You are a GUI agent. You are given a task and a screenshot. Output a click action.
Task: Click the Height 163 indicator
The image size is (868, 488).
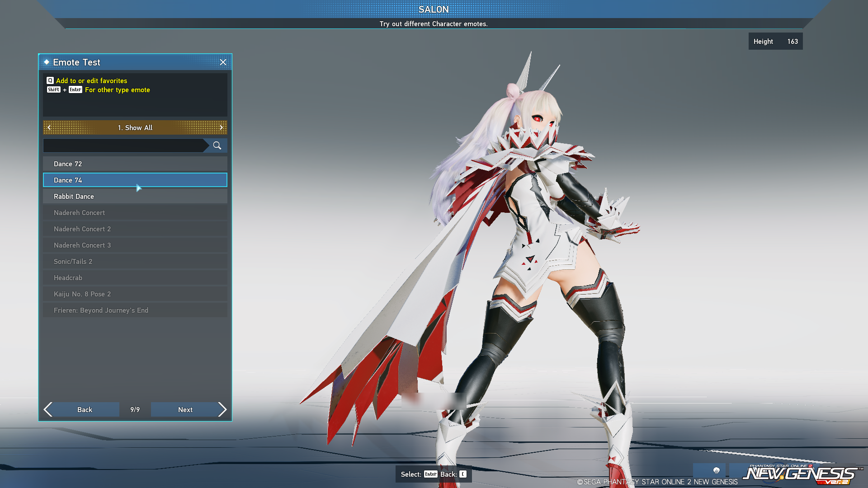click(x=775, y=42)
